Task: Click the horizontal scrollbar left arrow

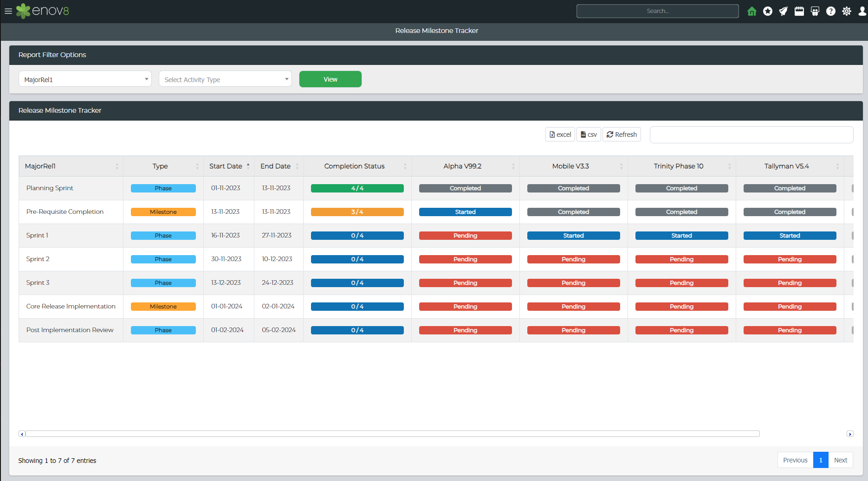Action: click(x=22, y=434)
